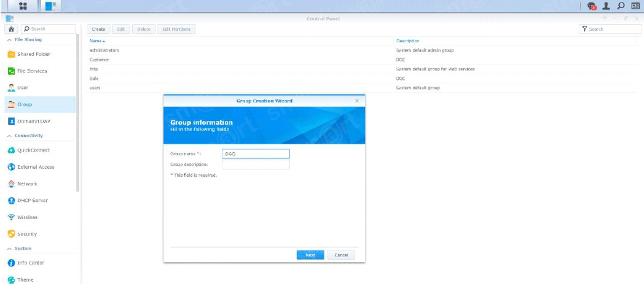Click the Security shield icon
The image size is (644, 302).
coord(12,234)
